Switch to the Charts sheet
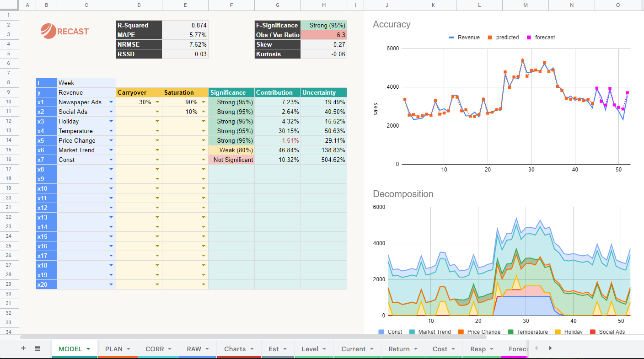The image size is (644, 359). pos(235,348)
